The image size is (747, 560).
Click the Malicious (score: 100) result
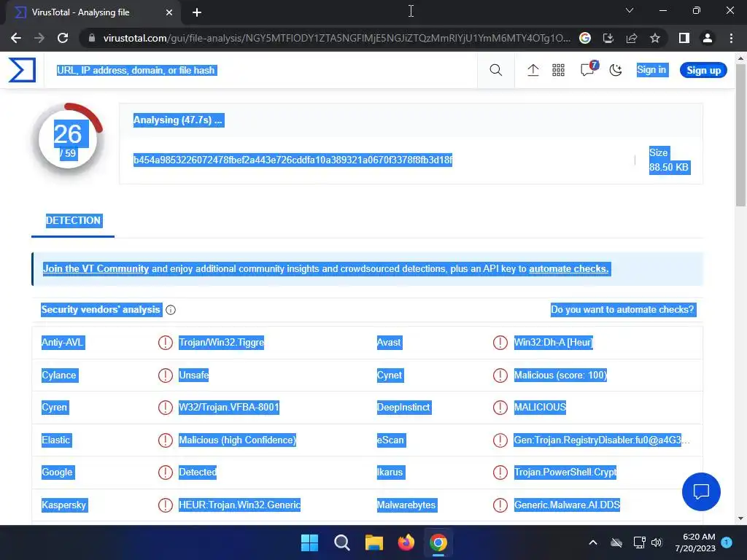click(560, 376)
